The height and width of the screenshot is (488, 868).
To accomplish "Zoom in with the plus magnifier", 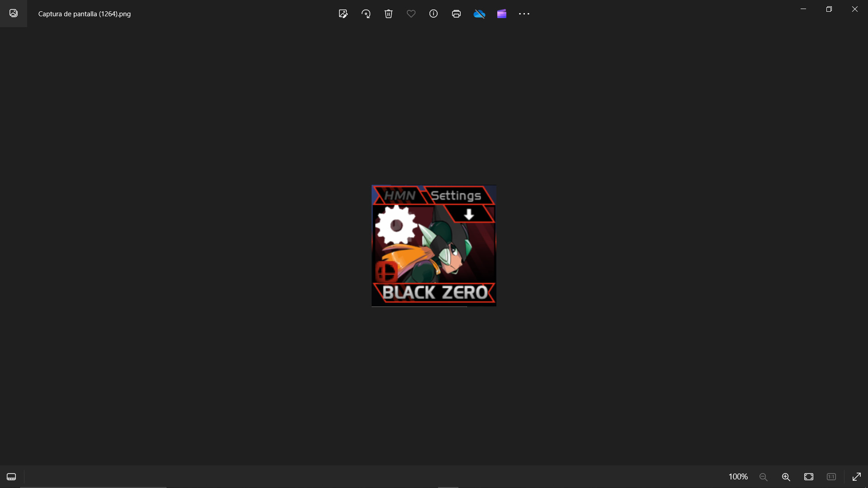I will click(786, 477).
